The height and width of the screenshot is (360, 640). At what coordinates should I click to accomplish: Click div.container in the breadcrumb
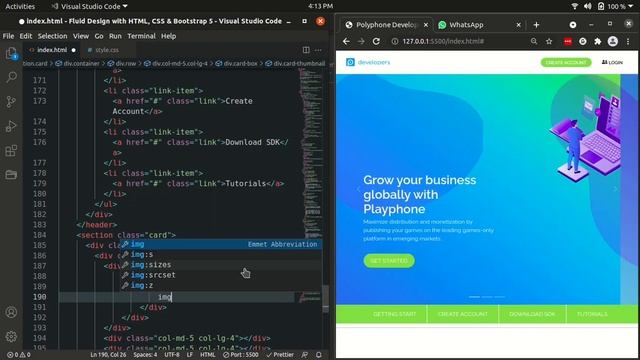pyautogui.click(x=81, y=63)
